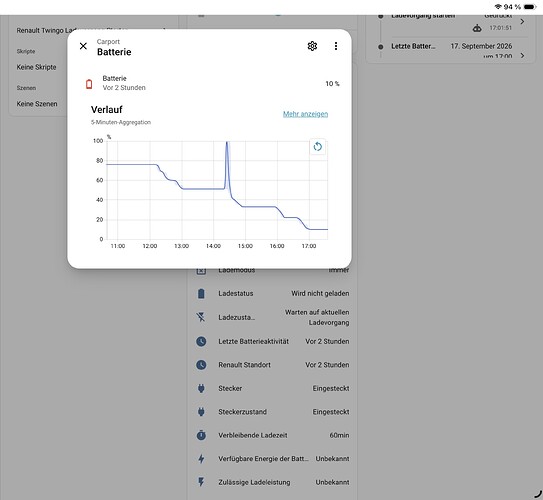Click the Ladestatus battery icon
This screenshot has width=543, height=500.
[x=201, y=294]
